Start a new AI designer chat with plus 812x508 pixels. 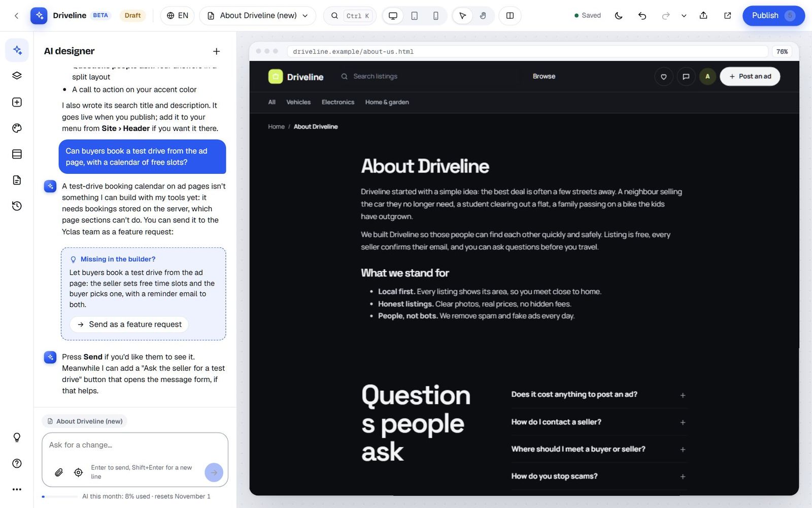pos(216,51)
